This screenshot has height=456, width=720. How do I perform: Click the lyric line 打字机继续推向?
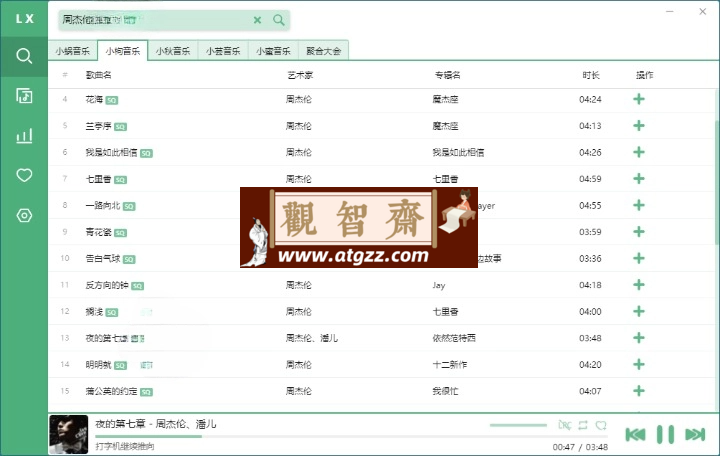coord(125,446)
